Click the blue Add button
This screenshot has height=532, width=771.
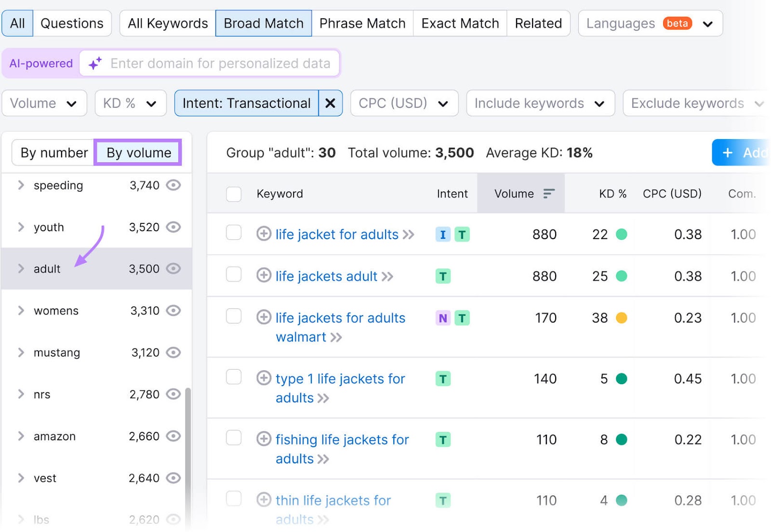(741, 153)
